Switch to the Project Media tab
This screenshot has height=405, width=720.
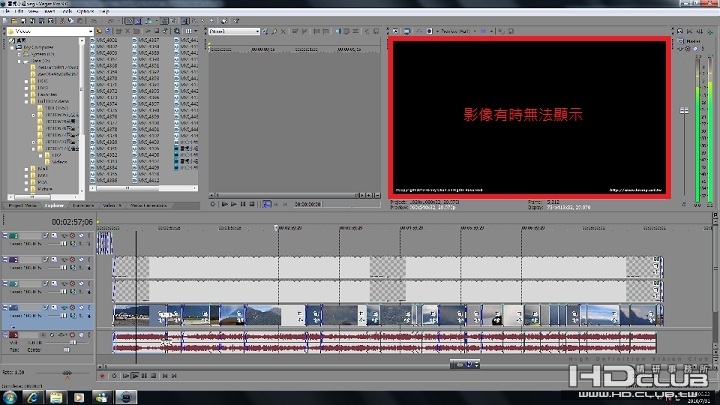(22, 205)
